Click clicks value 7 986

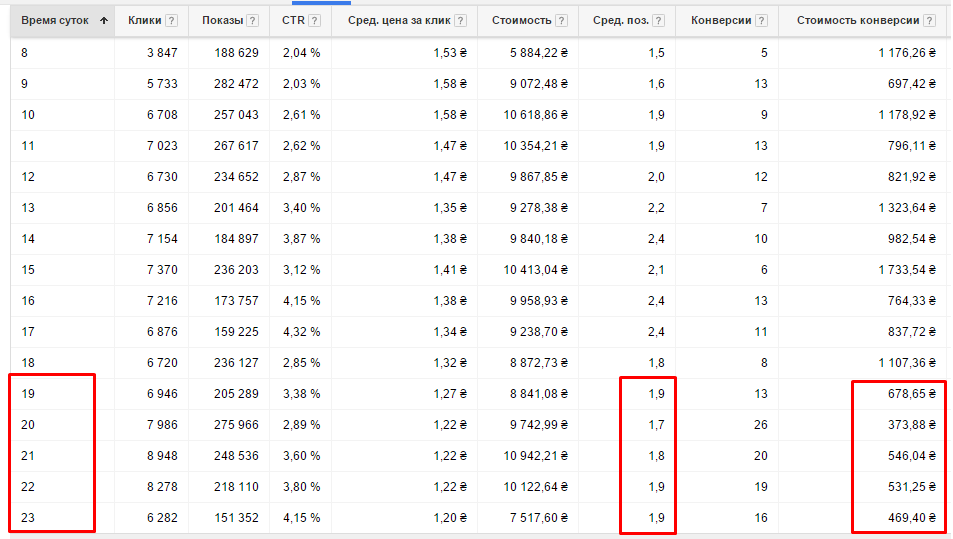point(162,425)
